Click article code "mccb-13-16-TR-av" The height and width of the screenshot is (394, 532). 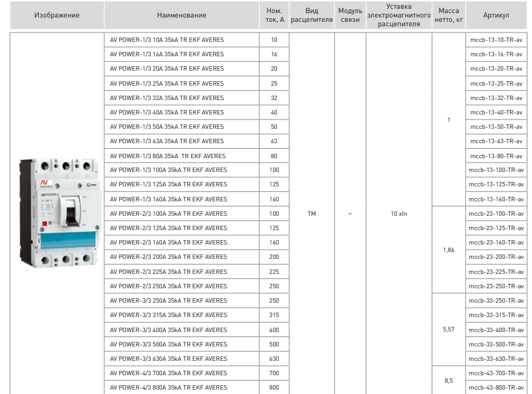(x=496, y=54)
